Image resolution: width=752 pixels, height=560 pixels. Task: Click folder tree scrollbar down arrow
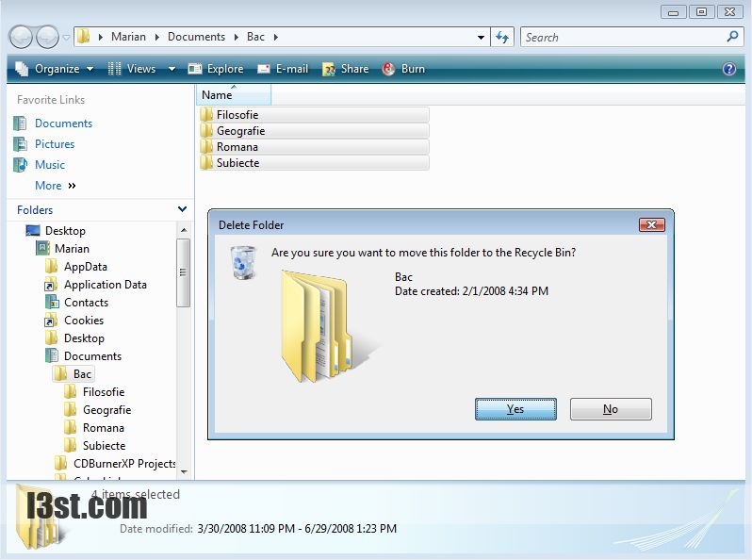[x=184, y=472]
